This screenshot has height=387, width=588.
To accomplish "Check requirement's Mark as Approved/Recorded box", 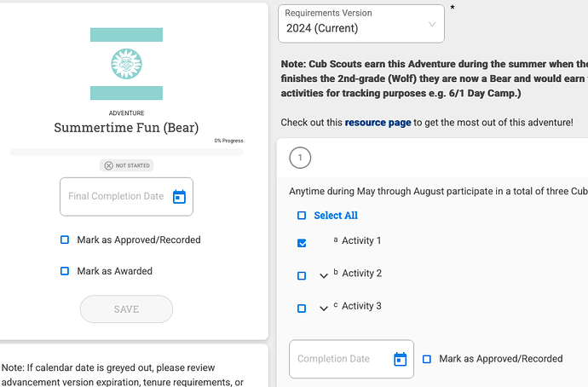I will point(427,359).
